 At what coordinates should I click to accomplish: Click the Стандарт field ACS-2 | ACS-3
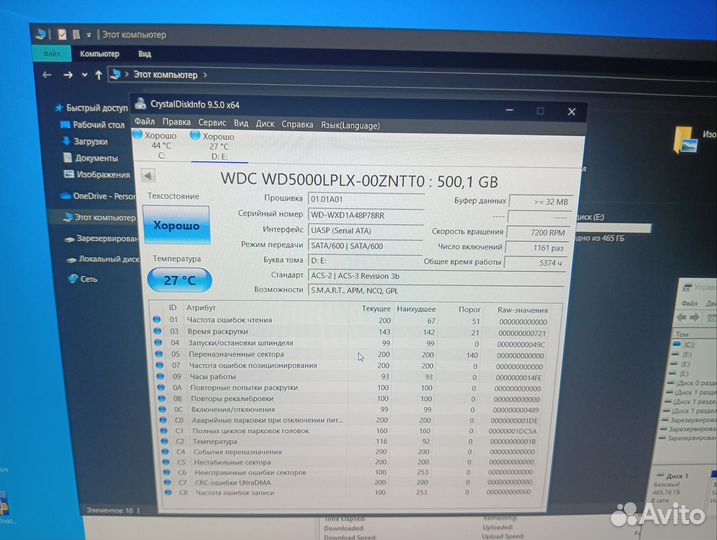coord(437,276)
